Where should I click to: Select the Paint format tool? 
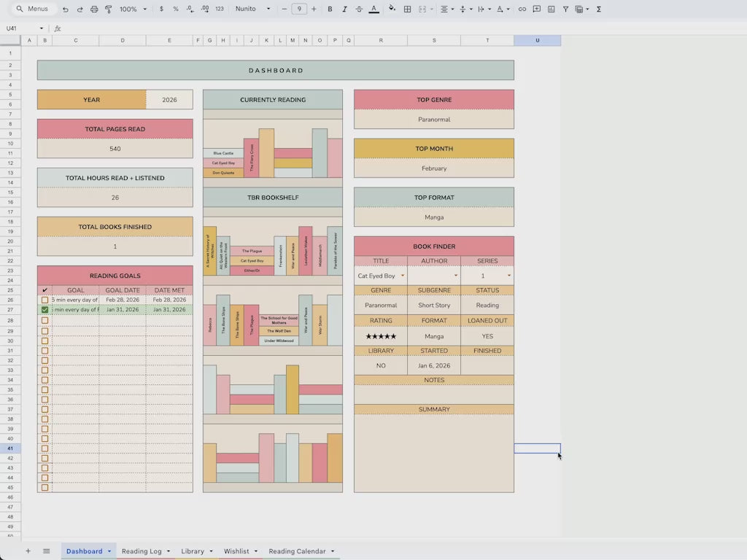click(109, 9)
